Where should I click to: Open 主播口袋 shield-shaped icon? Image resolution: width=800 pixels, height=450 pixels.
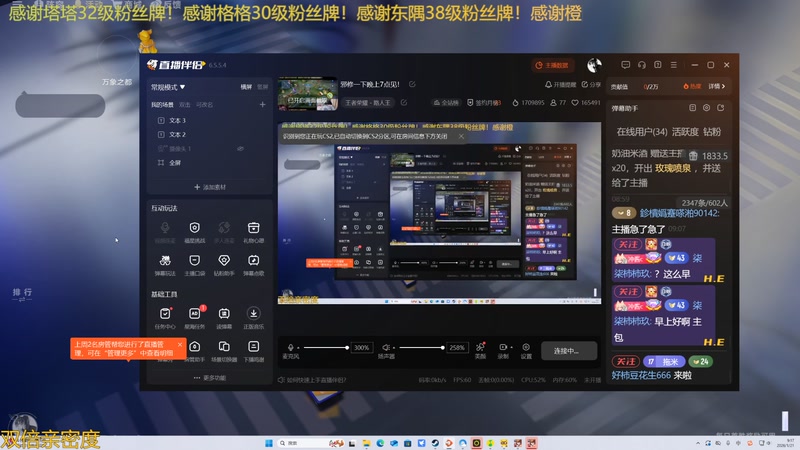(x=194, y=265)
